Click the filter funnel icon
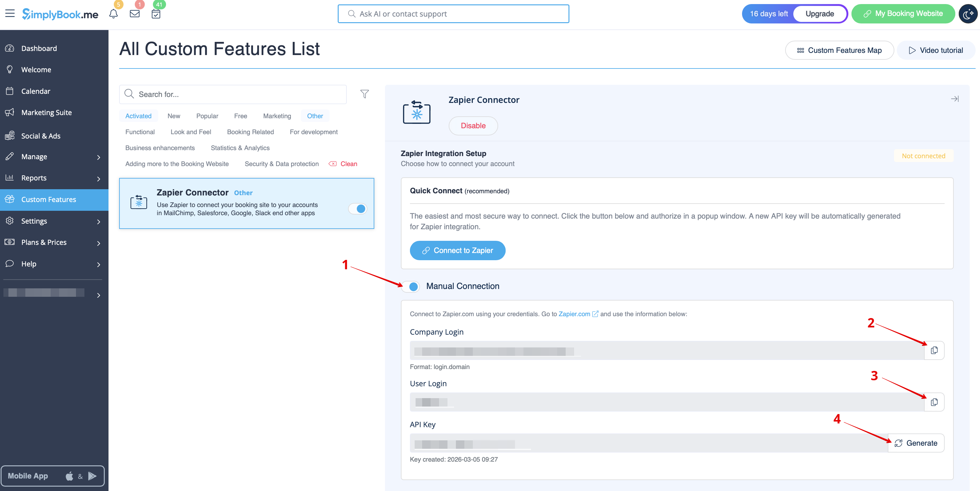Screen dimensions: 980x491 (x=365, y=94)
